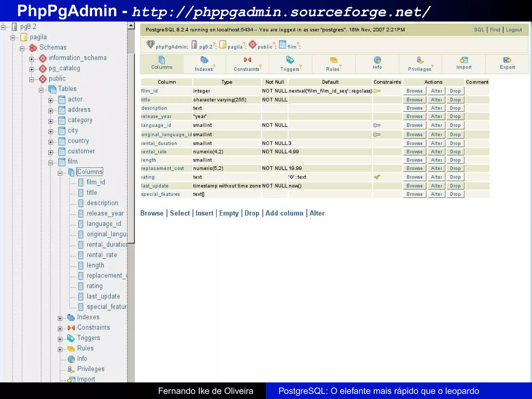This screenshot has height=399, width=532.
Task: Collapse the pagila database node
Action: (12, 38)
